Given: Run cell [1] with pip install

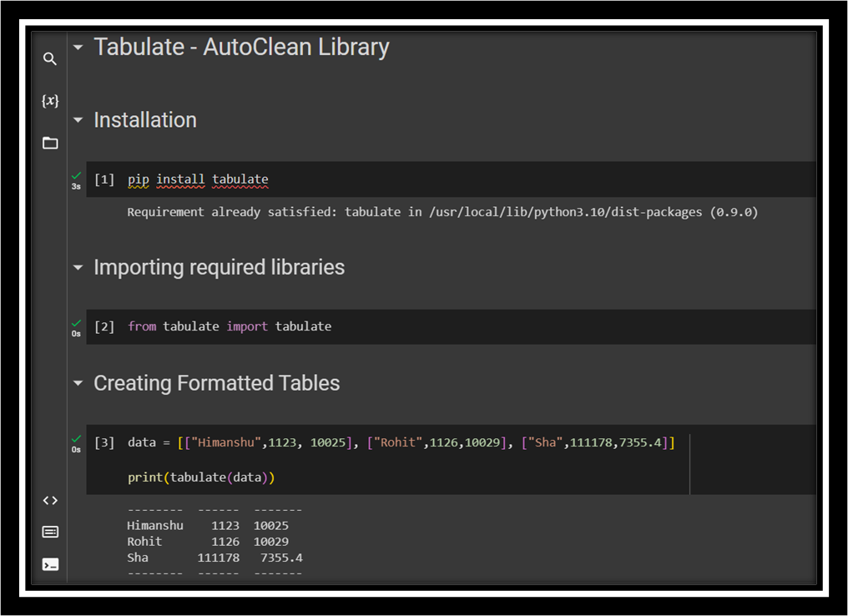Looking at the screenshot, I should click(103, 179).
